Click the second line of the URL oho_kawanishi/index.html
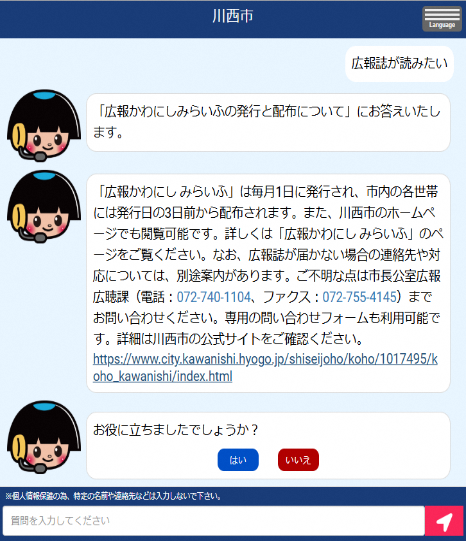Viewport: 466px width, 541px height. [x=162, y=376]
